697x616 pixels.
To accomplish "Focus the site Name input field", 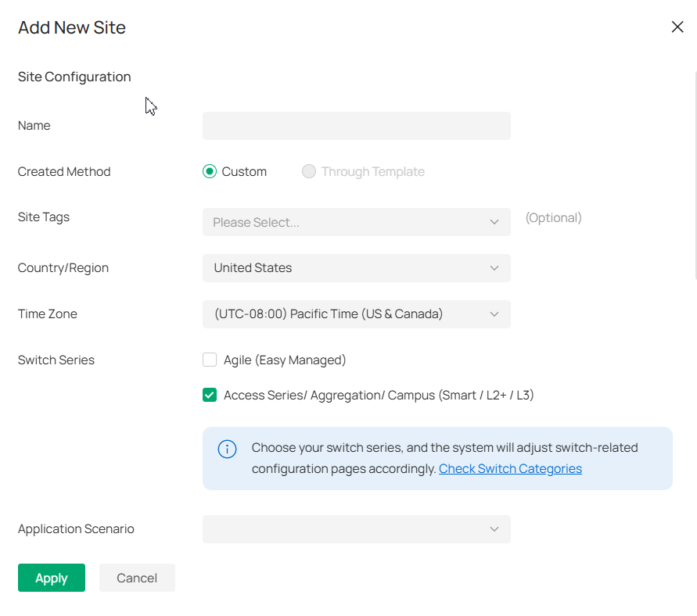I will click(356, 126).
